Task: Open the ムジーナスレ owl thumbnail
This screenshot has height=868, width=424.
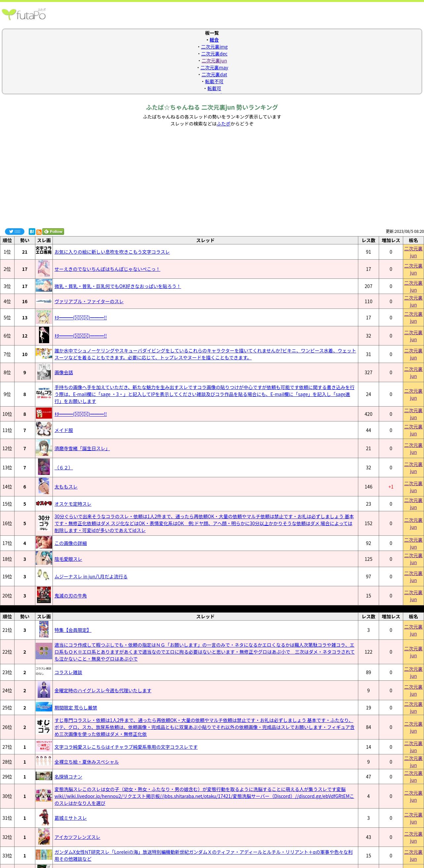Action: 44,575
